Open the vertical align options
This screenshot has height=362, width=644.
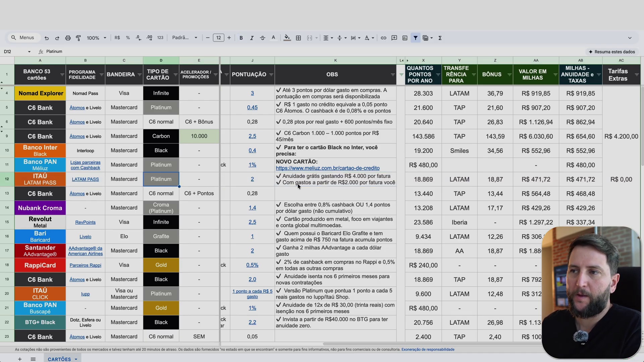click(341, 38)
